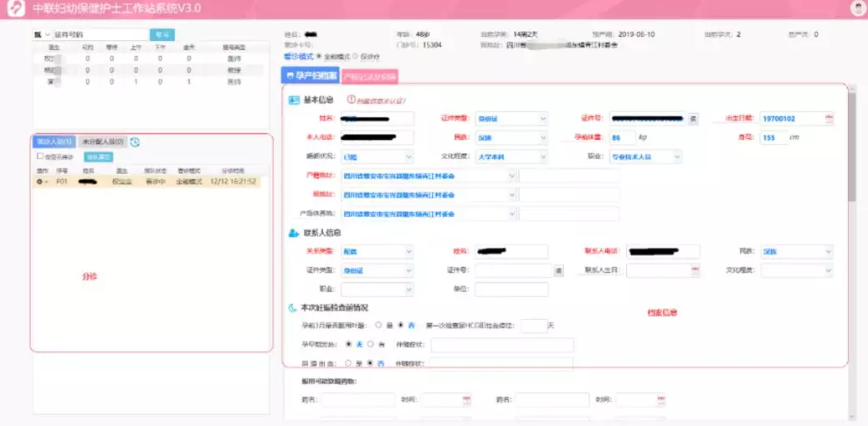Open the contact's 证件类型 dropdown

coord(378,270)
